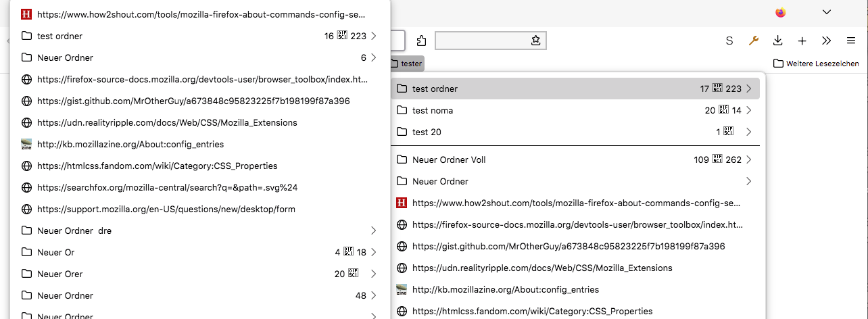Open the hamburger application menu

click(851, 41)
